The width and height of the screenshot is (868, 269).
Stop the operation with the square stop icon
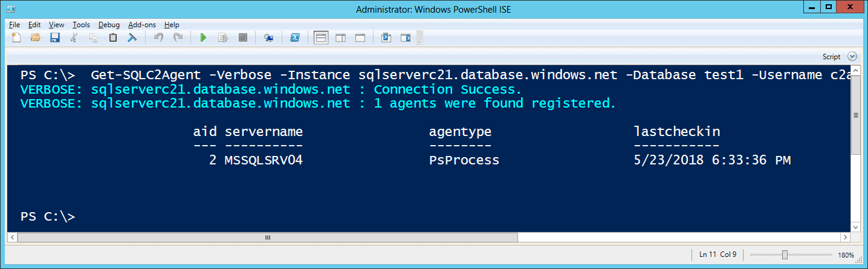(x=243, y=38)
